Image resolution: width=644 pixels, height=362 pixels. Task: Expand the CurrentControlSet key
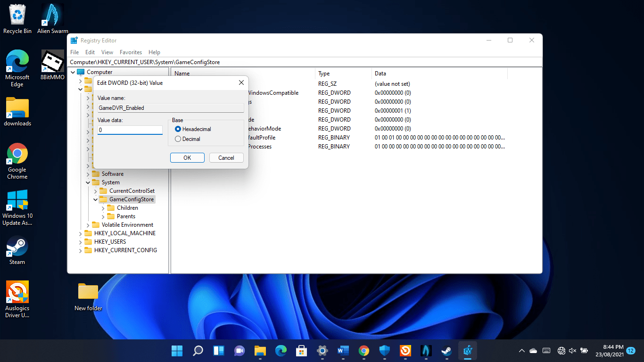pyautogui.click(x=96, y=190)
